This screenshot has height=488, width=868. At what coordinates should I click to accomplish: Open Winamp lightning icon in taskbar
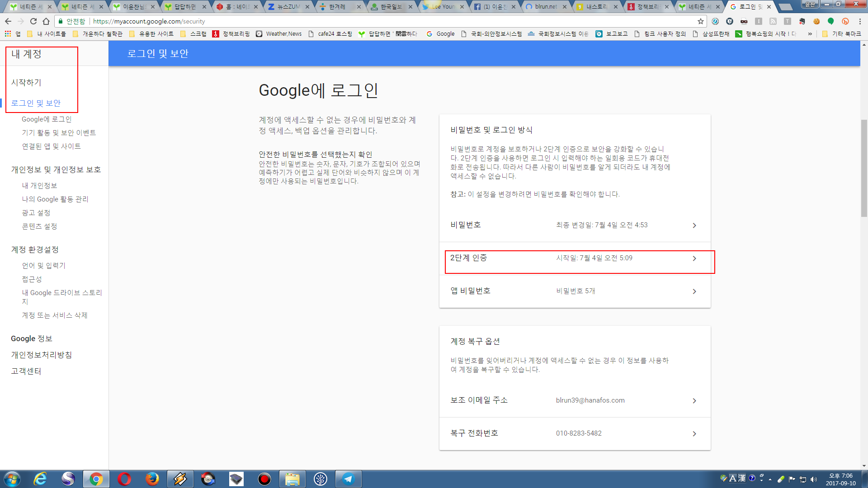[x=180, y=479]
